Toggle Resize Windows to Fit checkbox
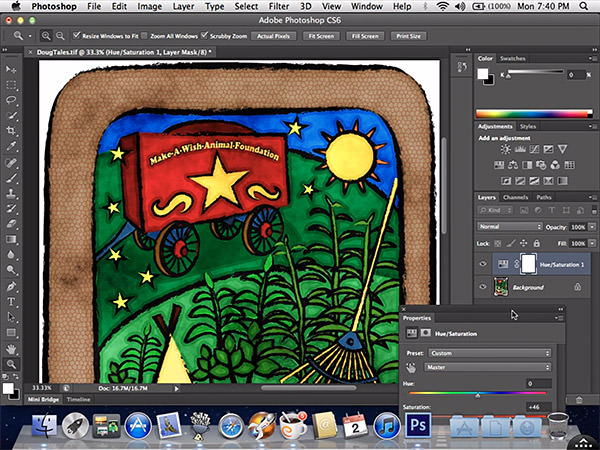600x450 pixels. point(77,35)
